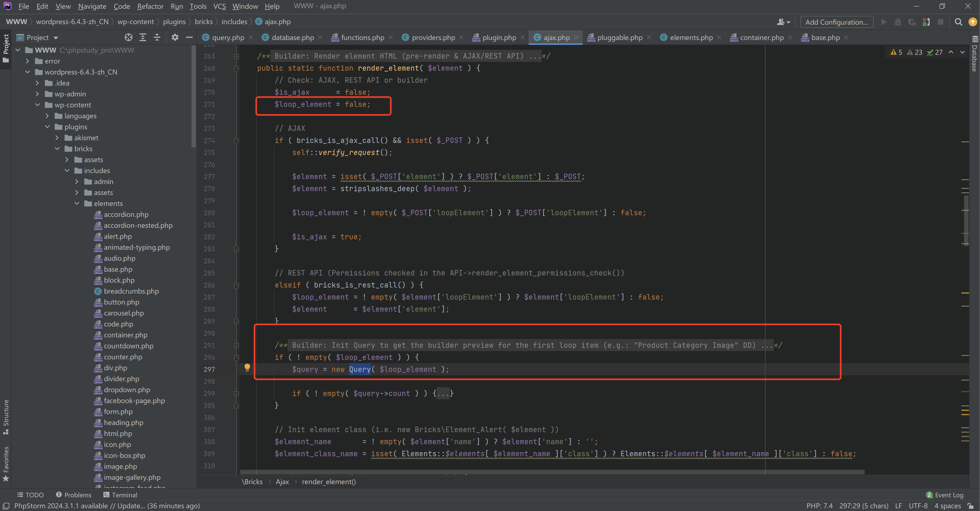Open the Terminal tool window
The width and height of the screenshot is (980, 511).
[x=120, y=495]
